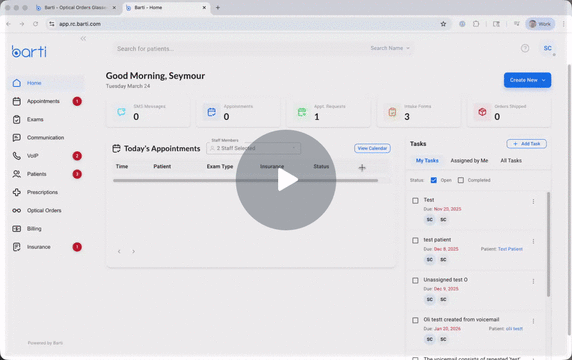Open the SC user avatar menu
This screenshot has width=572, height=360.
click(548, 48)
